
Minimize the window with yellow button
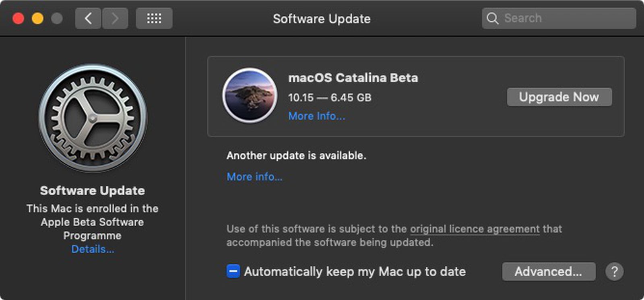coord(37,19)
